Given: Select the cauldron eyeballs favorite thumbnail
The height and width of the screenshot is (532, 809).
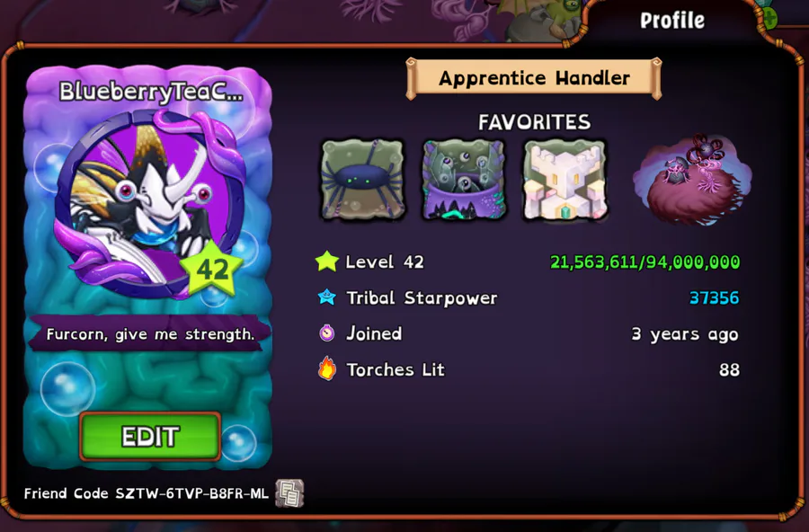Looking at the screenshot, I should click(464, 180).
